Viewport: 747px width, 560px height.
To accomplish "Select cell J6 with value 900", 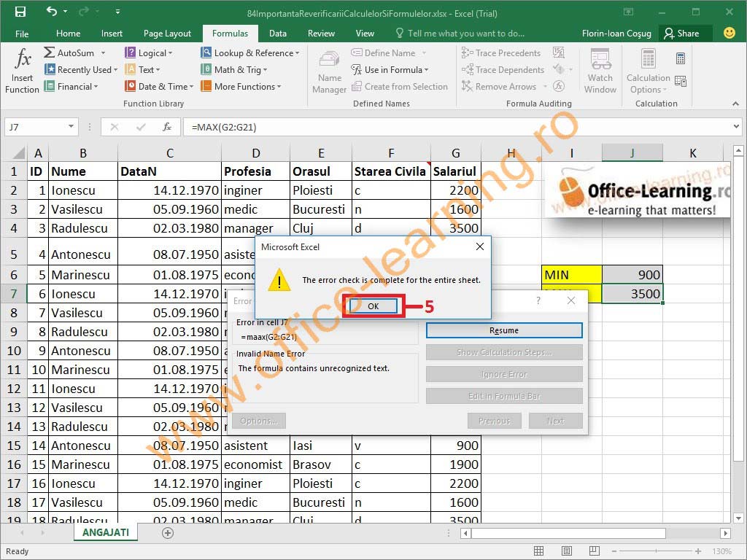I will [x=632, y=275].
